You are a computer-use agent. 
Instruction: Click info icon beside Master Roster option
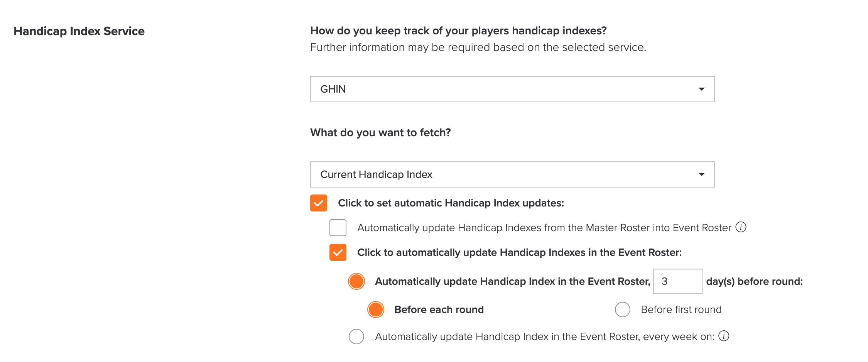(x=741, y=227)
